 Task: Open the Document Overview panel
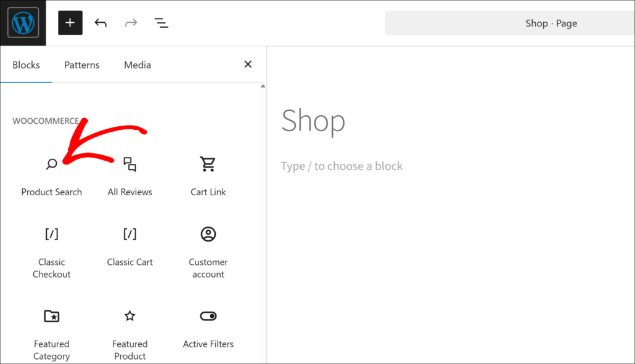coord(161,23)
